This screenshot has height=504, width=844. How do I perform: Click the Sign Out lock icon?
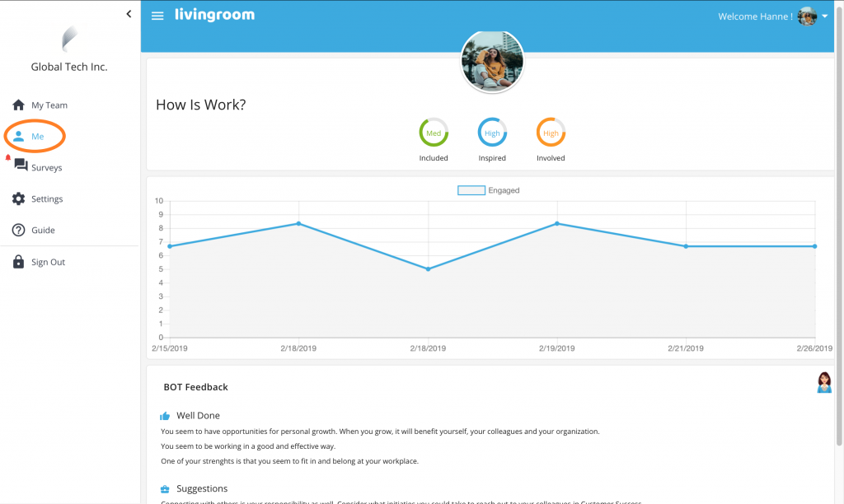click(18, 261)
